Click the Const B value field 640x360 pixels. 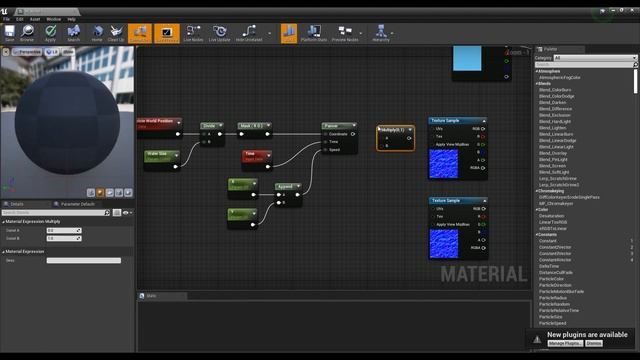pyautogui.click(x=64, y=238)
